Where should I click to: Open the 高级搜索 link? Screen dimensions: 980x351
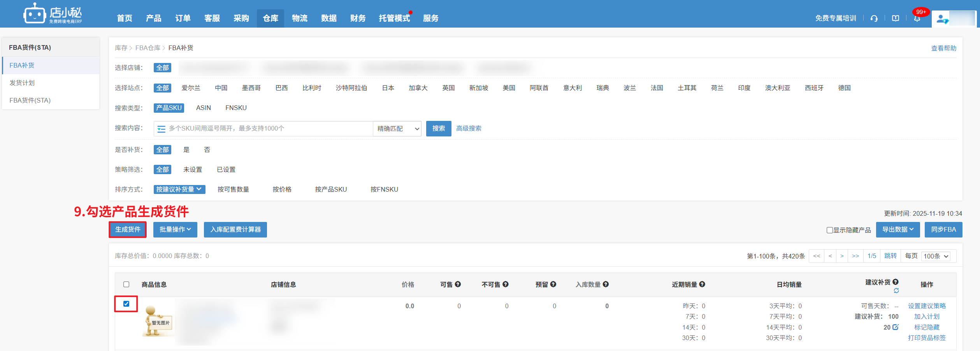pyautogui.click(x=469, y=128)
